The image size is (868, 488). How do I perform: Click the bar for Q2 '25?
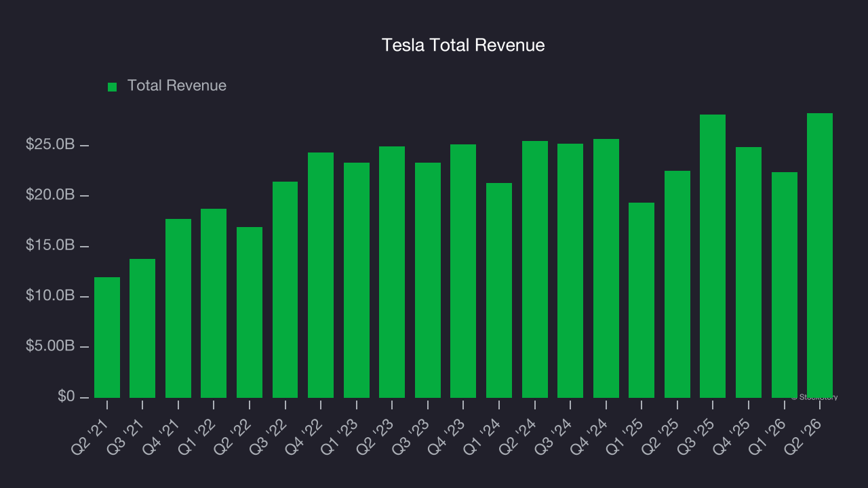(x=677, y=284)
